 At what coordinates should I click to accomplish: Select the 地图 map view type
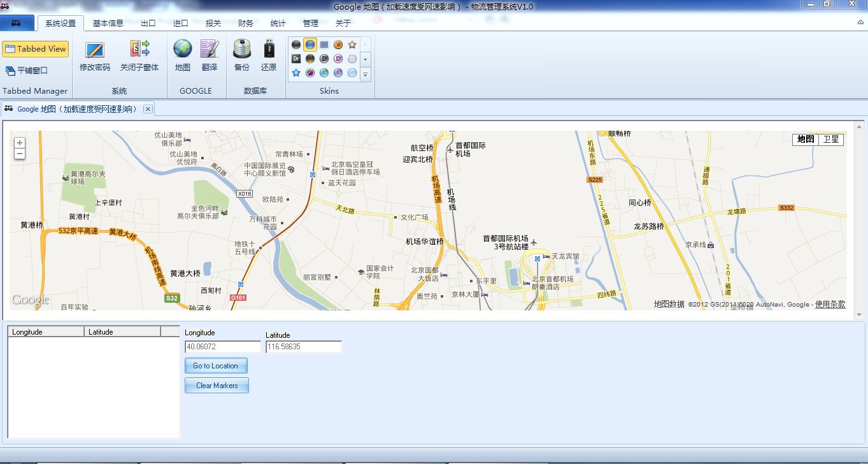(806, 139)
